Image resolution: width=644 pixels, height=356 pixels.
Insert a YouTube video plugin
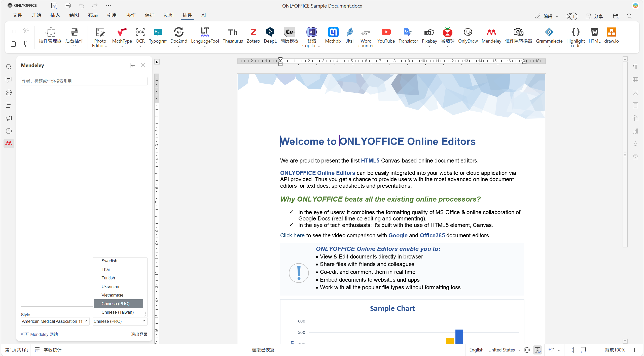386,35
